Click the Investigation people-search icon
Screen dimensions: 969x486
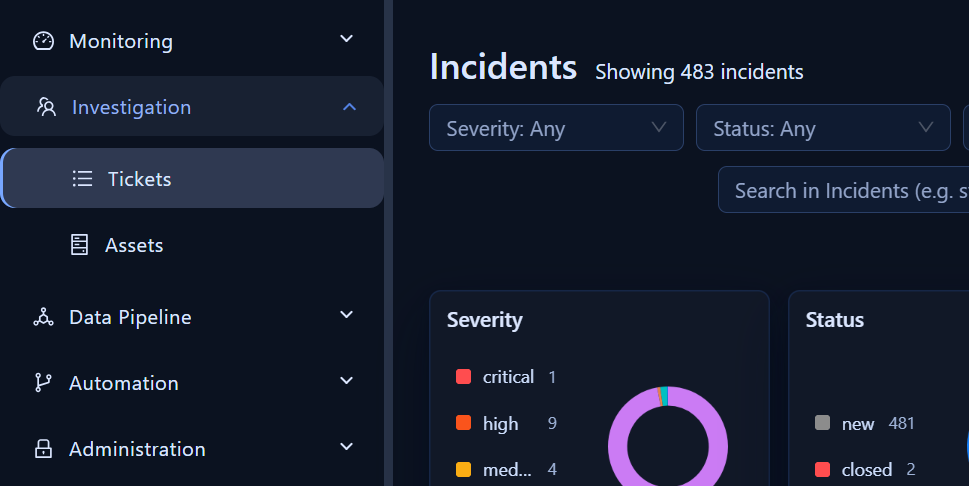pyautogui.click(x=46, y=107)
